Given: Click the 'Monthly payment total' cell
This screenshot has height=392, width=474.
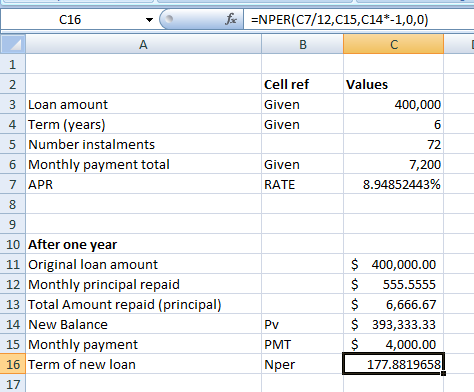Looking at the screenshot, I should [143, 164].
